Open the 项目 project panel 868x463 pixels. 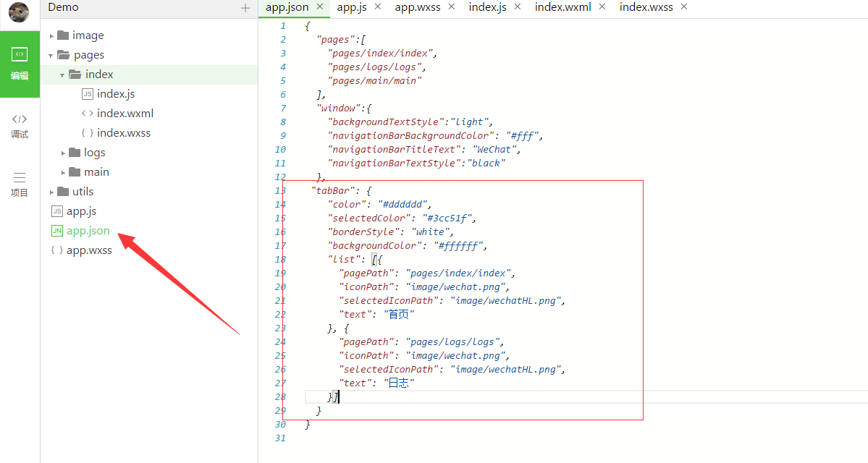click(x=20, y=184)
